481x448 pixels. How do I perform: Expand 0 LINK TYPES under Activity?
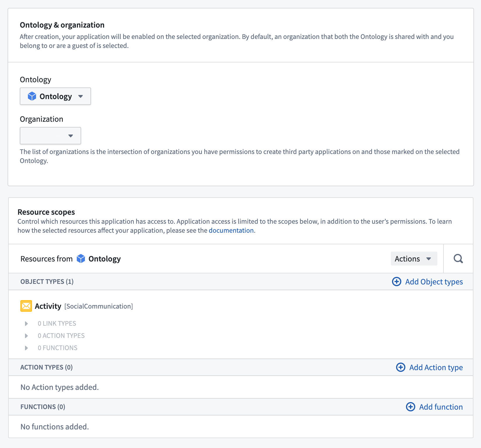point(26,323)
